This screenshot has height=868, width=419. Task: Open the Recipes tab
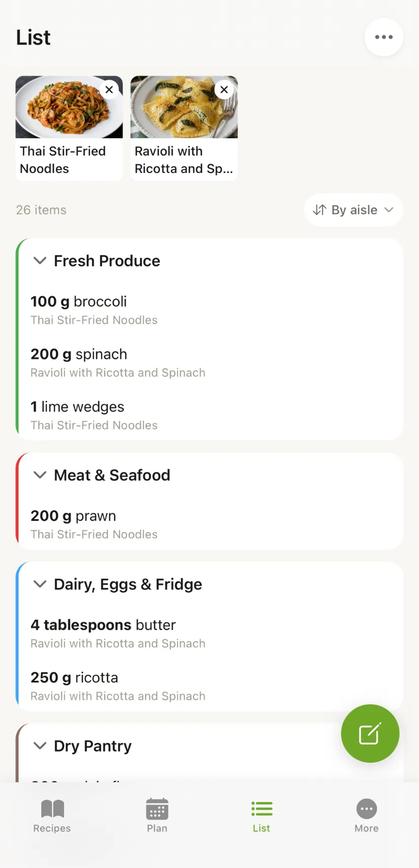coord(52,815)
